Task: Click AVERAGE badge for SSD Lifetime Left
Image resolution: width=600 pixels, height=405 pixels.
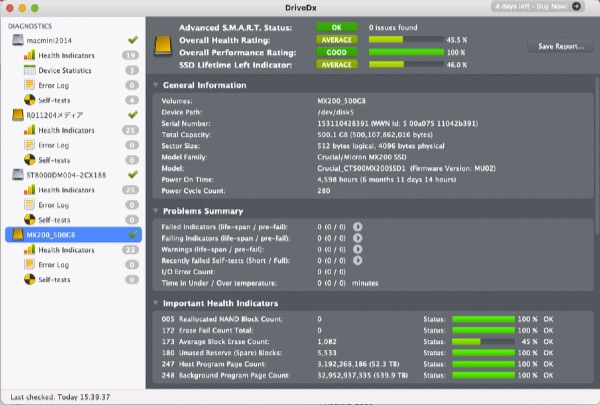Action: [337, 65]
